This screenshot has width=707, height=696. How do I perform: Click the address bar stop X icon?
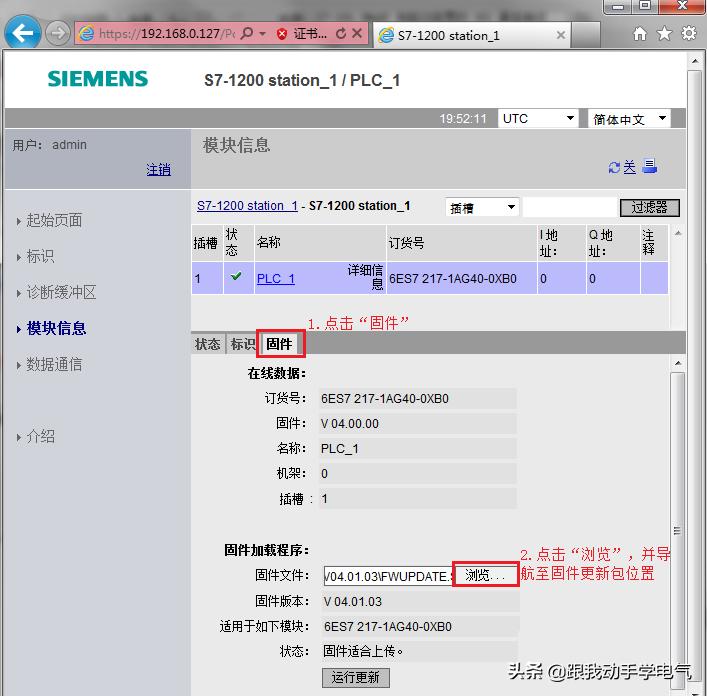coord(357,33)
